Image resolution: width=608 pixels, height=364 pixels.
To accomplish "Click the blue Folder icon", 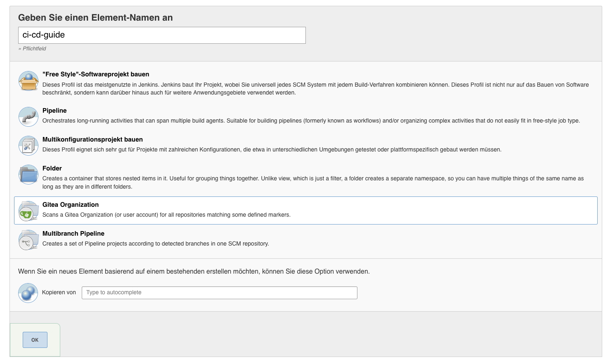I will coord(28,175).
